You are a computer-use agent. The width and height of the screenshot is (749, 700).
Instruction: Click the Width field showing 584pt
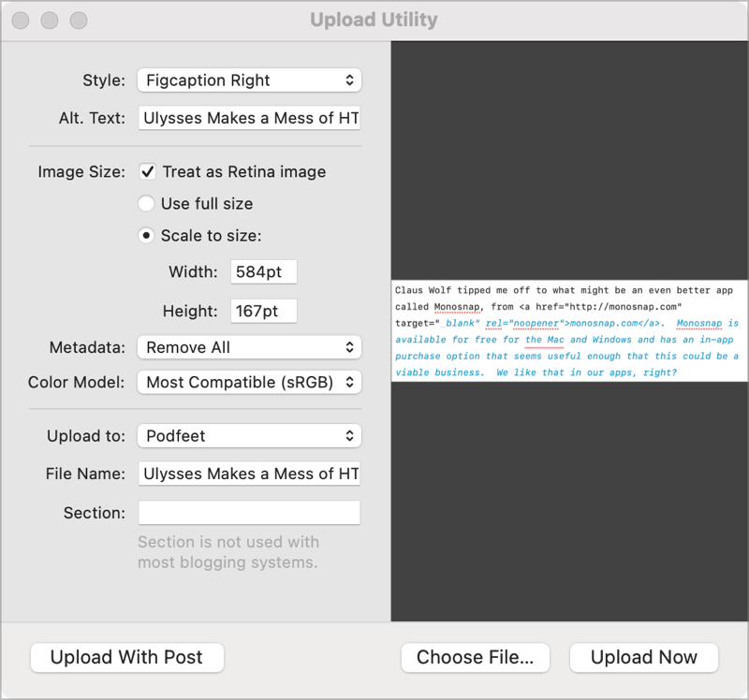coord(263,272)
